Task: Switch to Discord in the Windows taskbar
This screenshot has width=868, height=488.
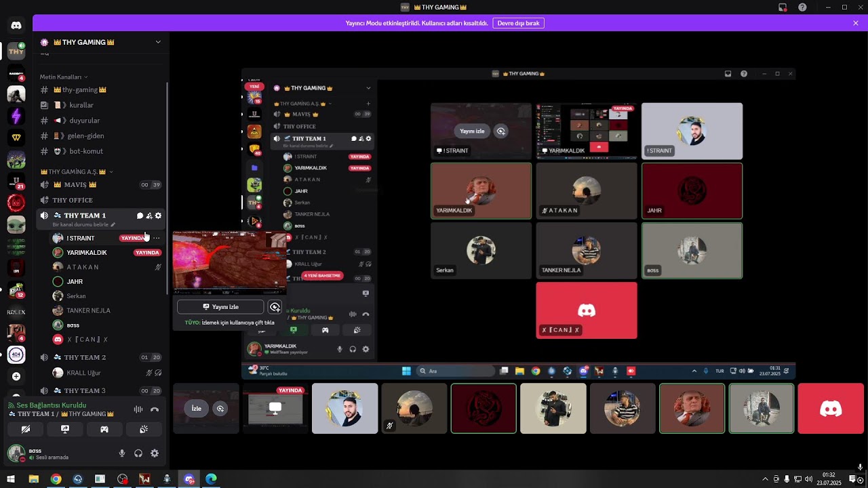Action: pyautogui.click(x=189, y=479)
